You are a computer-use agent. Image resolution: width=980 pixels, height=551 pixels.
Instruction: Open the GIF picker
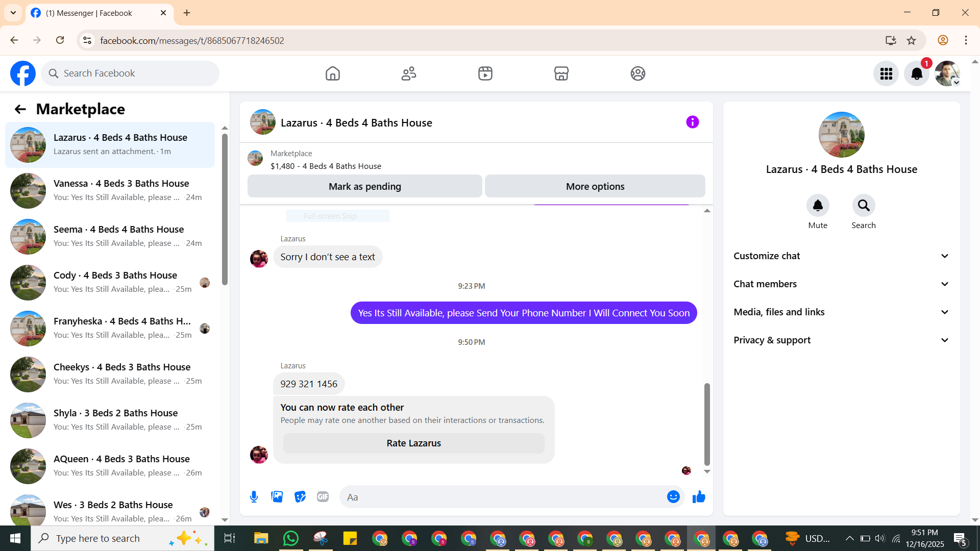[323, 497]
